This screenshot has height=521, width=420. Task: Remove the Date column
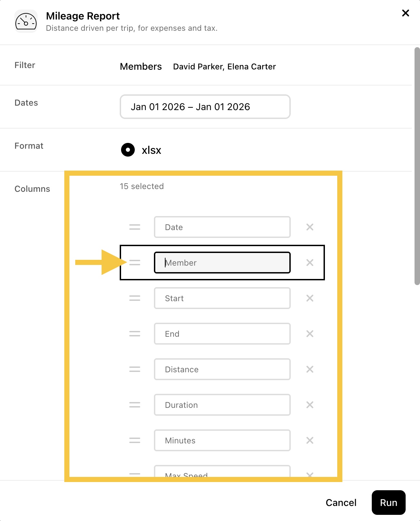310,227
